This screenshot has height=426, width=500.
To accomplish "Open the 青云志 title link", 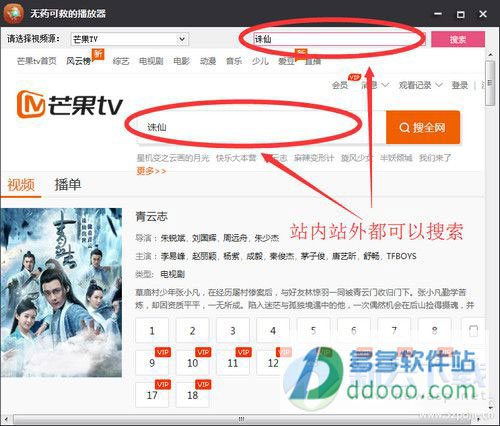I will pyautogui.click(x=151, y=217).
